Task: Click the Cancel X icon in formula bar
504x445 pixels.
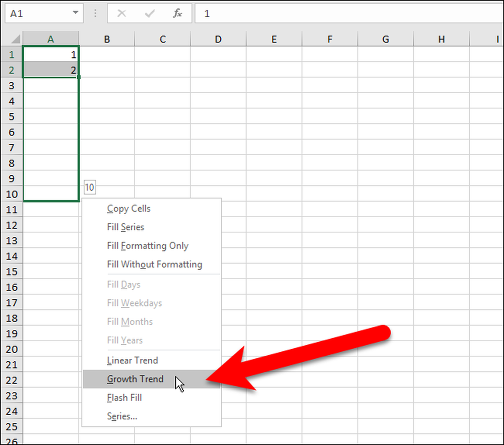Action: (121, 14)
